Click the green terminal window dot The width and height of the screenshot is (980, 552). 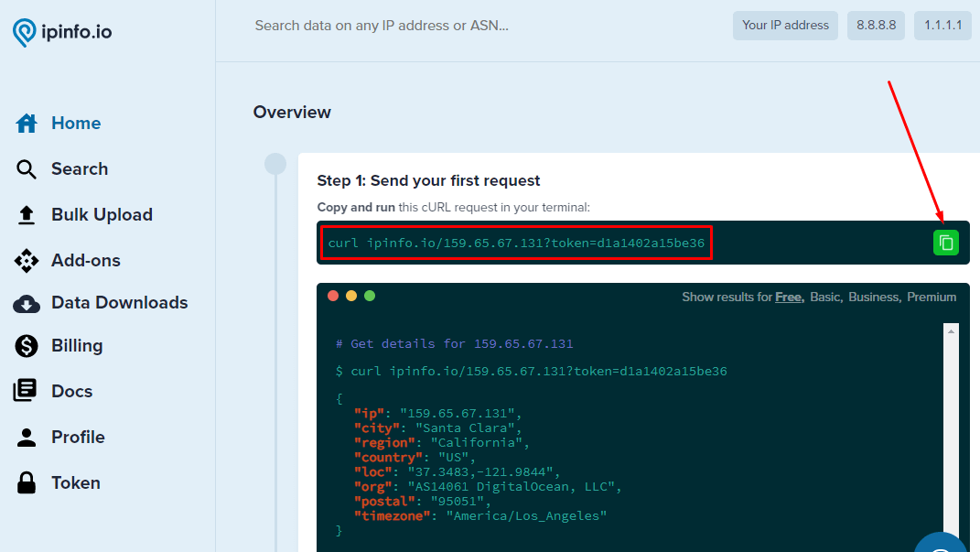[x=370, y=296]
